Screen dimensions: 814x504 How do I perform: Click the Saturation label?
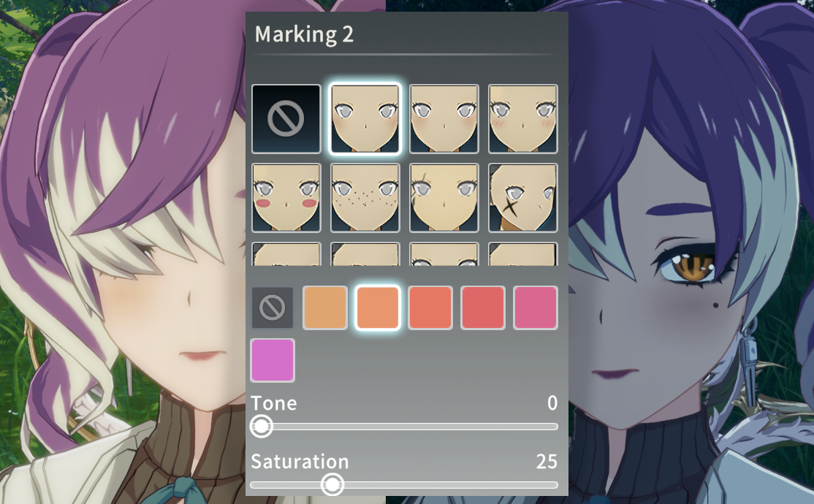(300, 462)
